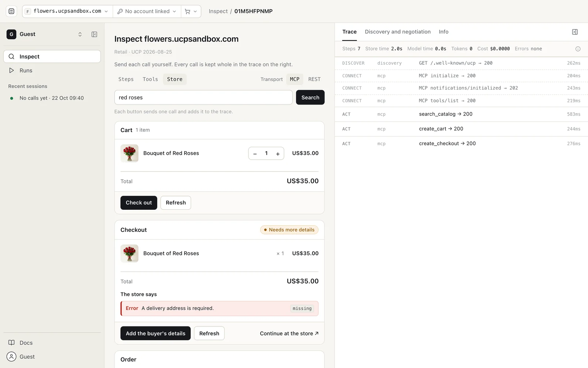The image size is (588, 368).
Task: Open the flowers.ucpsandbox.com site dropdown
Action: tap(68, 11)
